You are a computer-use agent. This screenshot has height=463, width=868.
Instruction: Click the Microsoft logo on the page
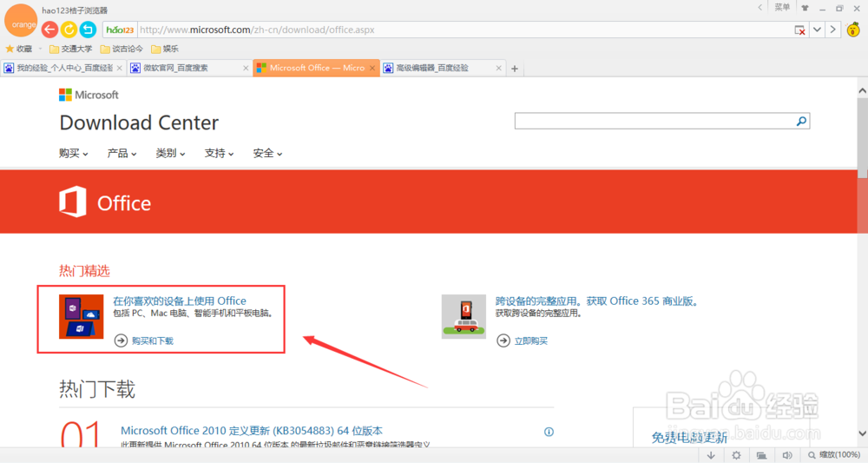(89, 95)
